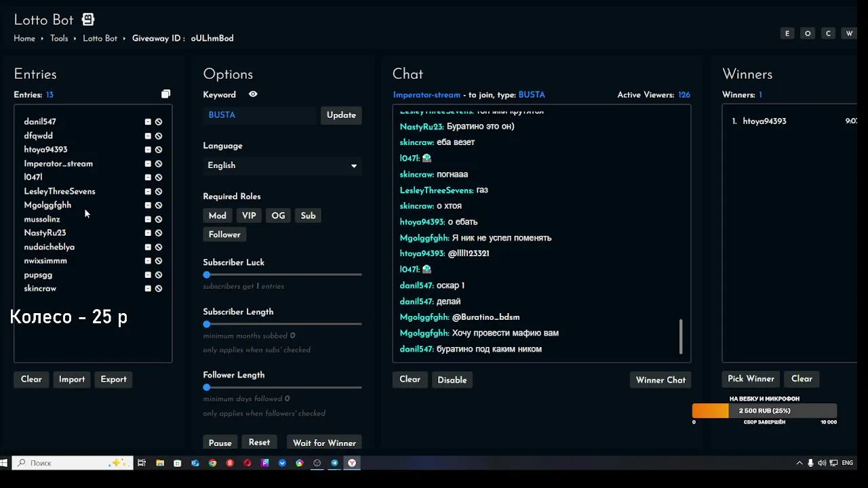The height and width of the screenshot is (488, 868).
Task: Pause the giveaway
Action: (x=220, y=443)
